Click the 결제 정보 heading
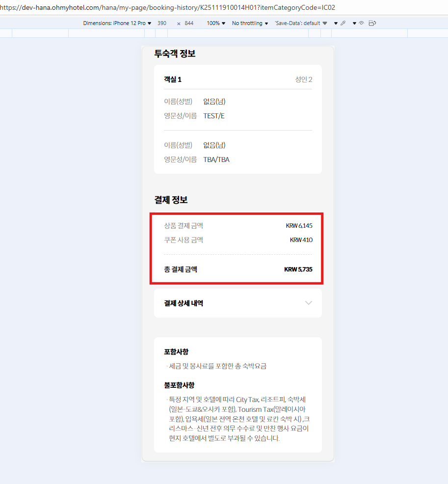Screen dimensions: 448x484 pyautogui.click(x=171, y=200)
